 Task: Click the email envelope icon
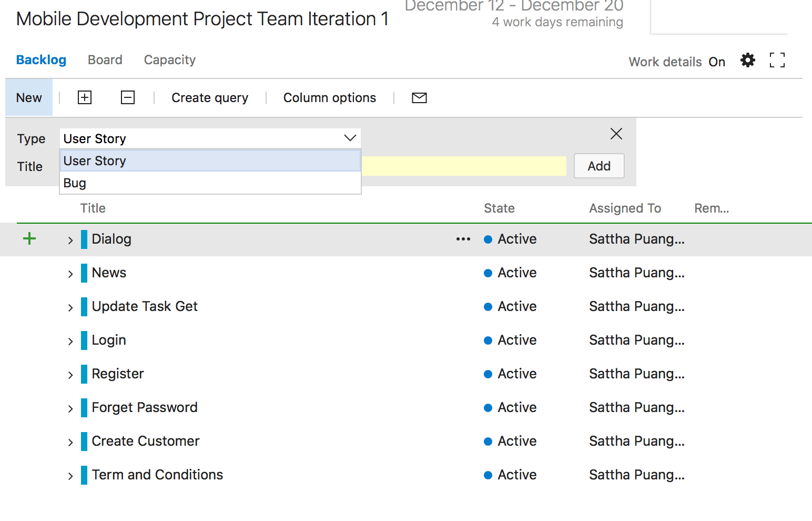tap(419, 97)
